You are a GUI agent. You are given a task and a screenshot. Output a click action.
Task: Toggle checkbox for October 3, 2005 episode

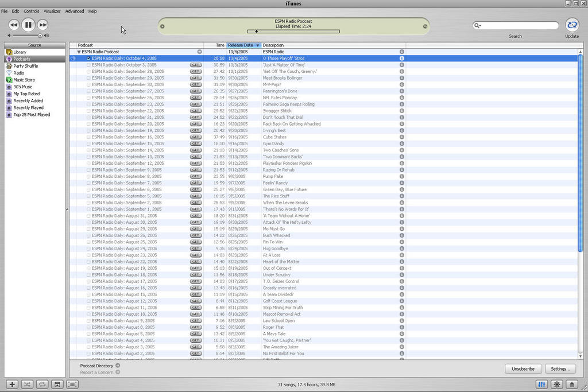point(88,65)
